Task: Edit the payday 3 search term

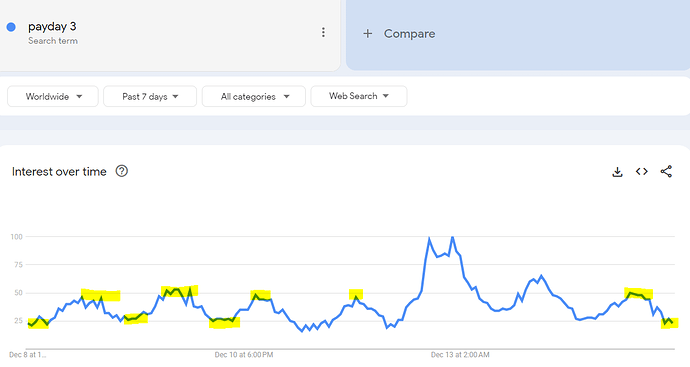Action: 52,26
